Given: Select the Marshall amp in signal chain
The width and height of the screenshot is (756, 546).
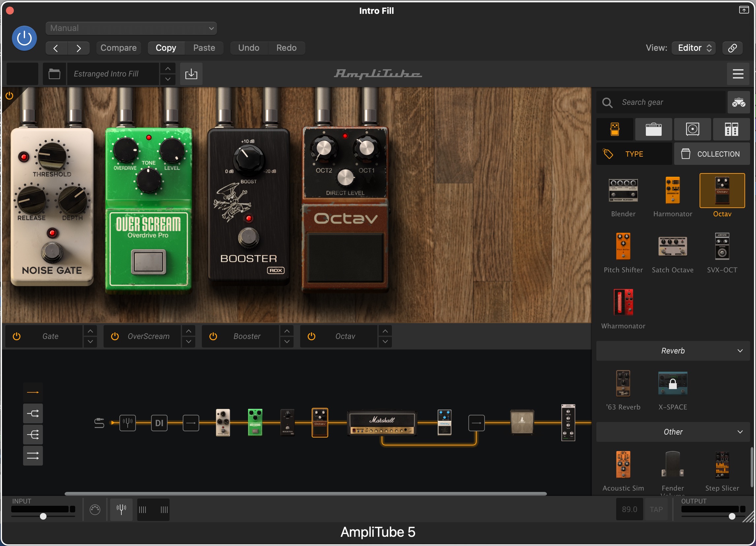Looking at the screenshot, I should coord(382,423).
